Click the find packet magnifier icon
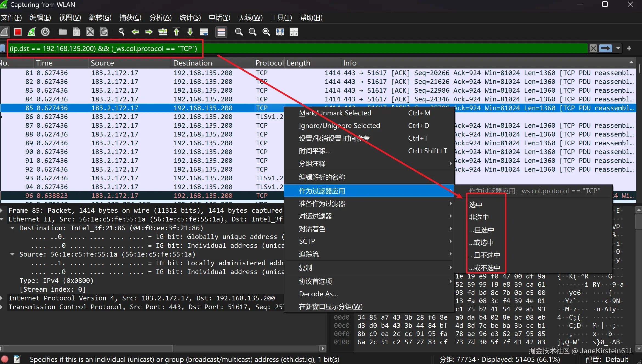Image resolution: width=642 pixels, height=364 pixels. (x=121, y=32)
